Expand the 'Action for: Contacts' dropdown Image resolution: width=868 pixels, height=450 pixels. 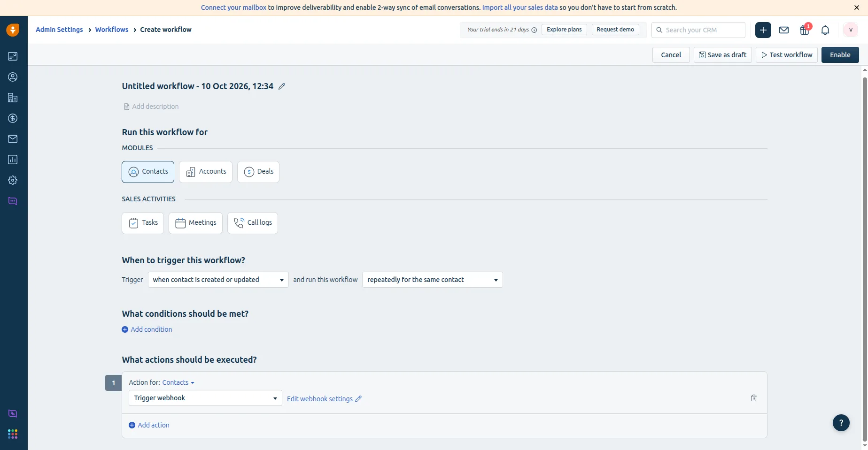click(x=178, y=382)
